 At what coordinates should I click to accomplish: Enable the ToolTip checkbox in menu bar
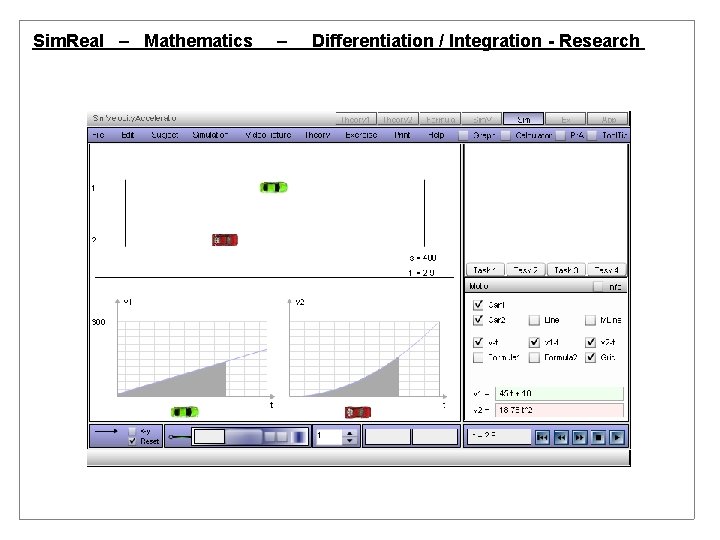[x=592, y=135]
